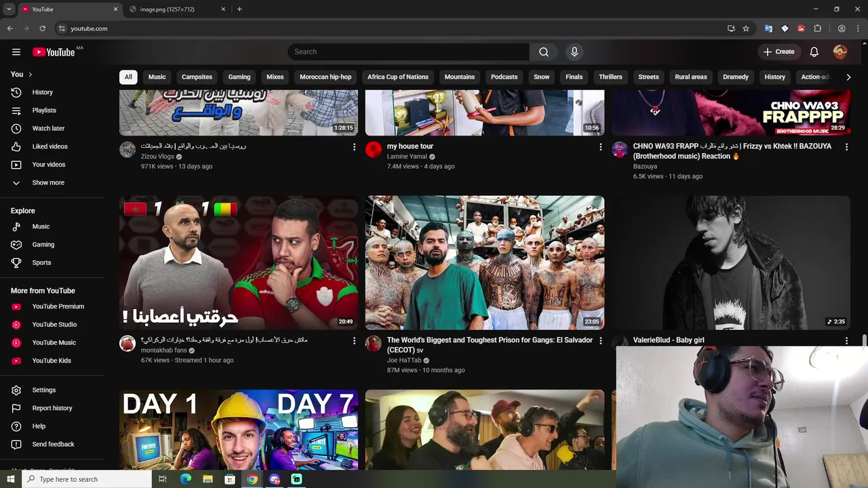This screenshot has height=488, width=868.
Task: Reload the page in browser
Action: [42, 28]
